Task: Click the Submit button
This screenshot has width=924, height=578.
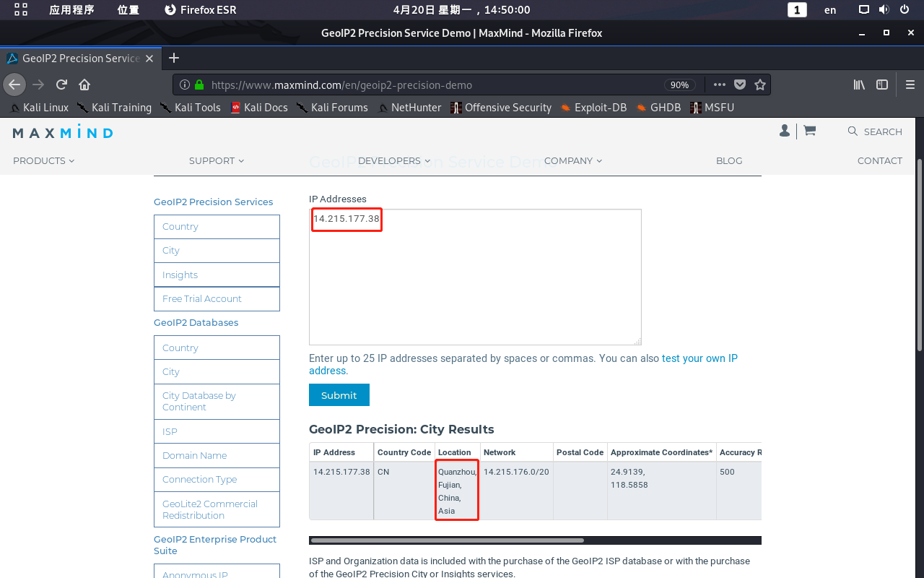Action: tap(339, 395)
